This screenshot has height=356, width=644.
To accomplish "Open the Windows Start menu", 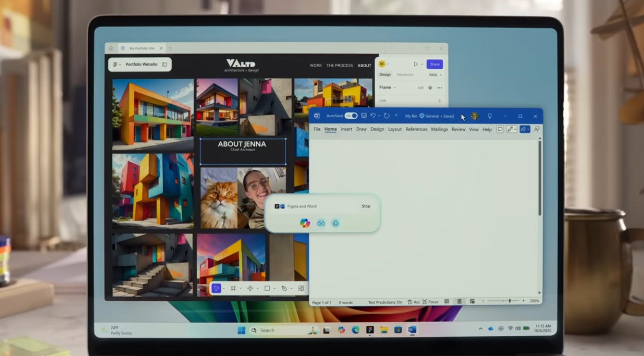I will pyautogui.click(x=241, y=330).
